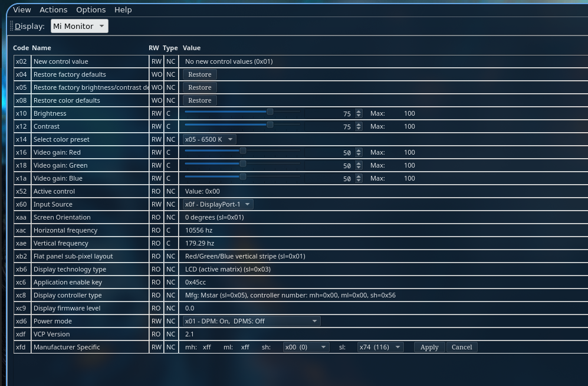Open the Display selector showing Mi Monitor
The width and height of the screenshot is (588, 386).
pos(80,26)
